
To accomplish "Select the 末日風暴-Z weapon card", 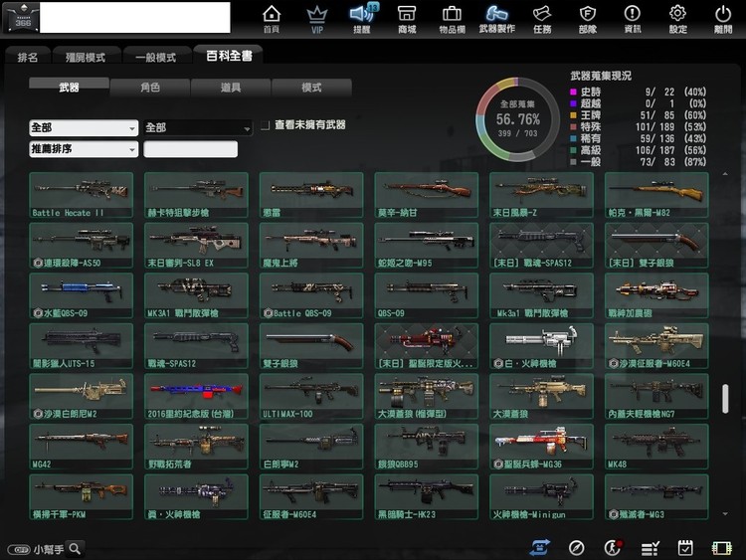I will (x=541, y=195).
